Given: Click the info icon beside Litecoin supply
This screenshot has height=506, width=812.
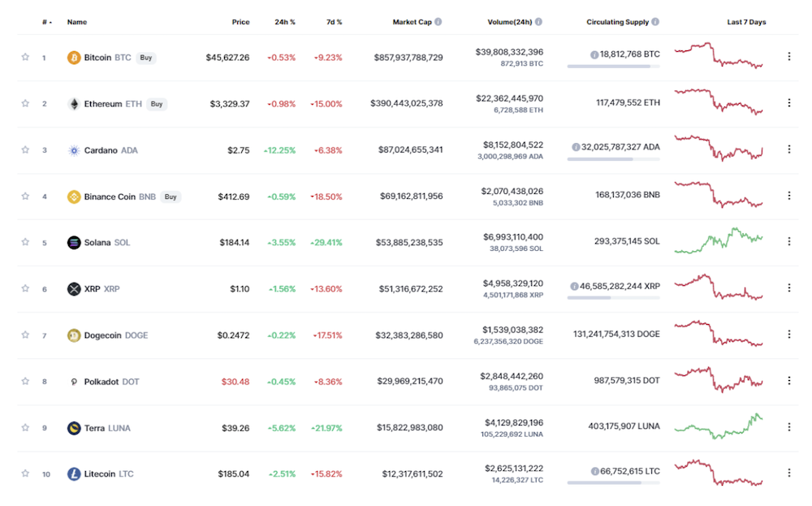Looking at the screenshot, I should point(595,471).
